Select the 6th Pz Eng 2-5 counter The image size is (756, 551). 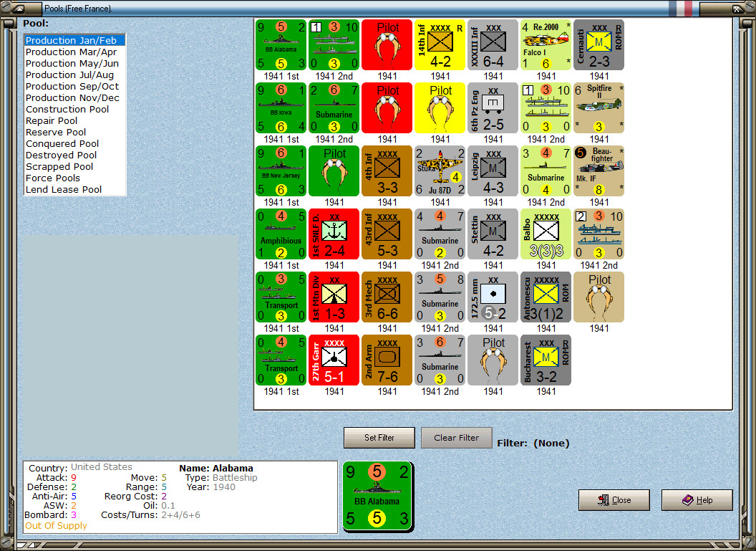pos(493,108)
